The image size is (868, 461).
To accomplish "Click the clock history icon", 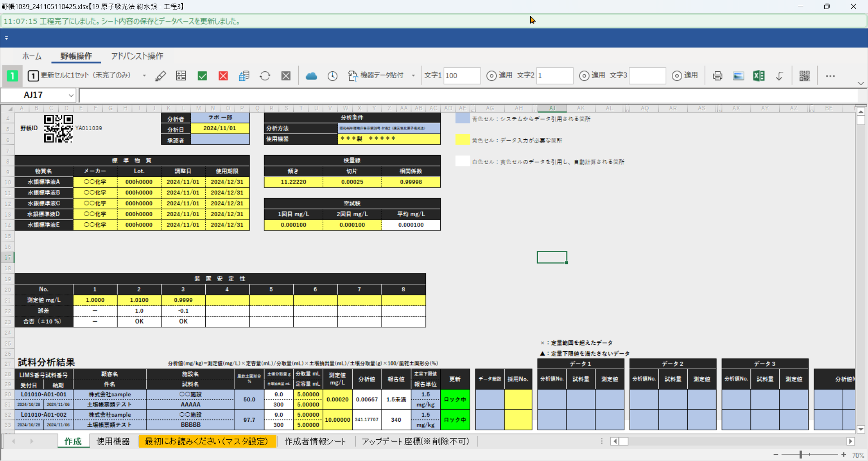I will pyautogui.click(x=332, y=76).
